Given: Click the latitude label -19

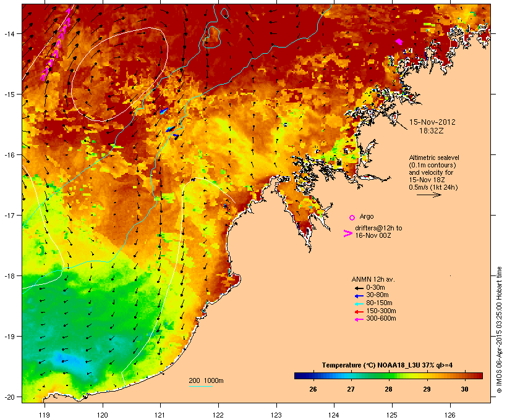Looking at the screenshot, I should pos(9,337).
